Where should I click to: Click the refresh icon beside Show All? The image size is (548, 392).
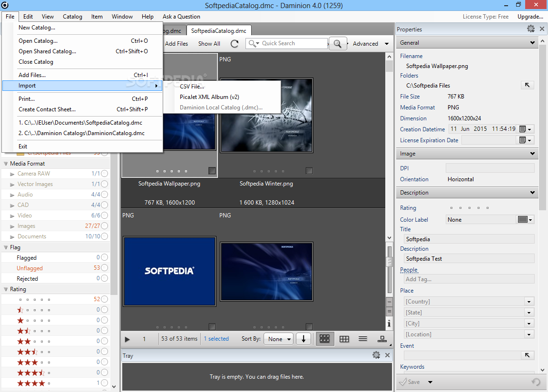coord(235,44)
